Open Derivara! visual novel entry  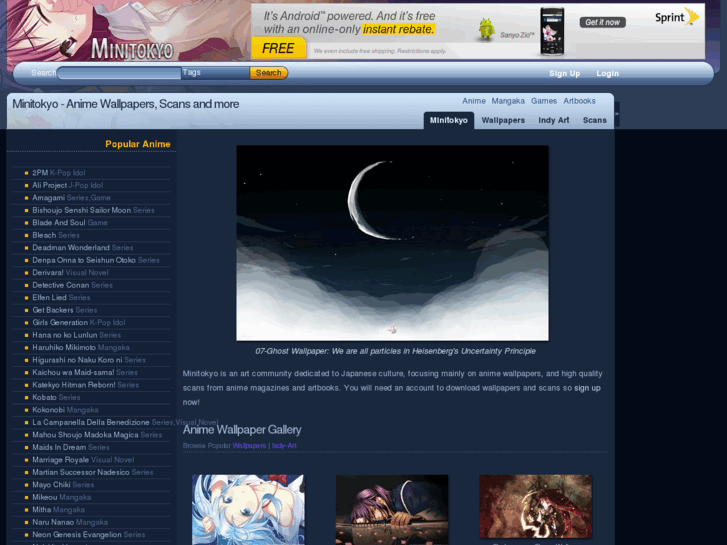pos(48,273)
